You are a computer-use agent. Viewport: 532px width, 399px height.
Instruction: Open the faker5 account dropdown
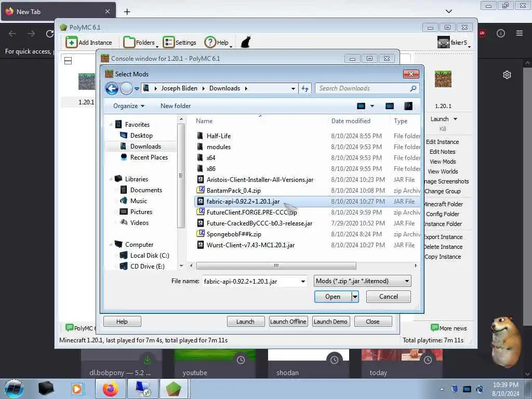pos(454,43)
